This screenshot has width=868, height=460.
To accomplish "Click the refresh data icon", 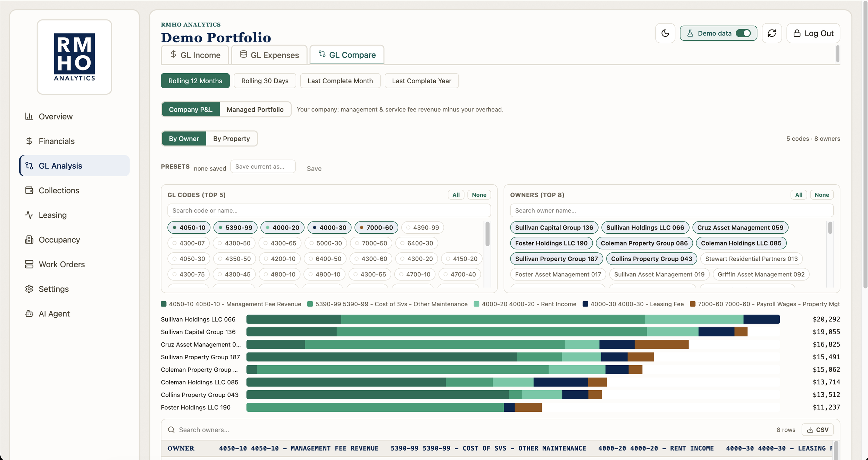I will [x=771, y=33].
